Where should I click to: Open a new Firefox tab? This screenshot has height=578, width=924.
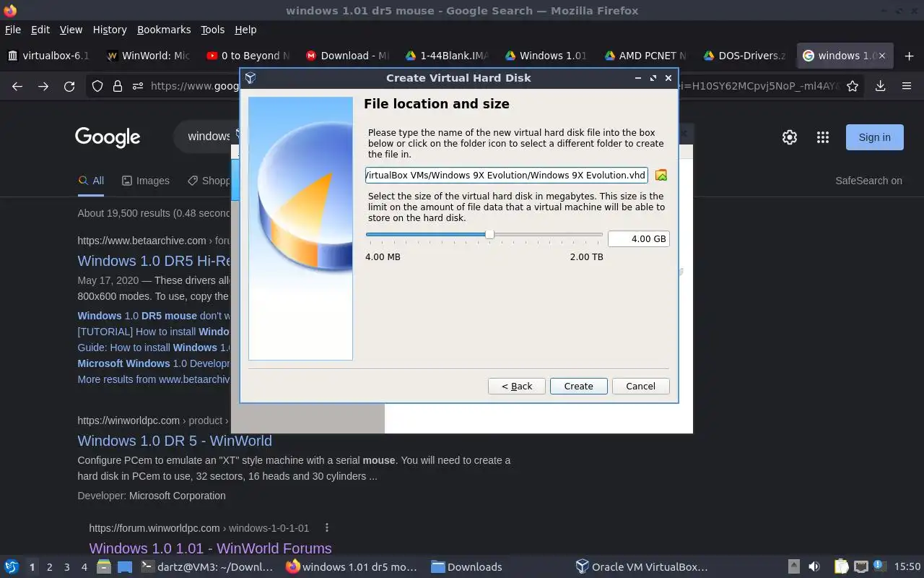click(x=909, y=56)
